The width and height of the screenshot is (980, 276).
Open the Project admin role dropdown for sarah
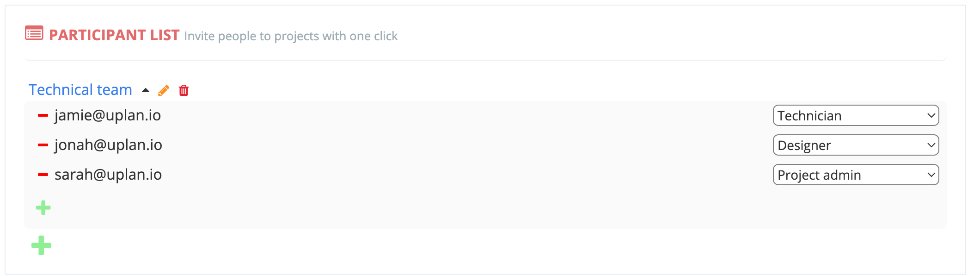click(x=856, y=175)
